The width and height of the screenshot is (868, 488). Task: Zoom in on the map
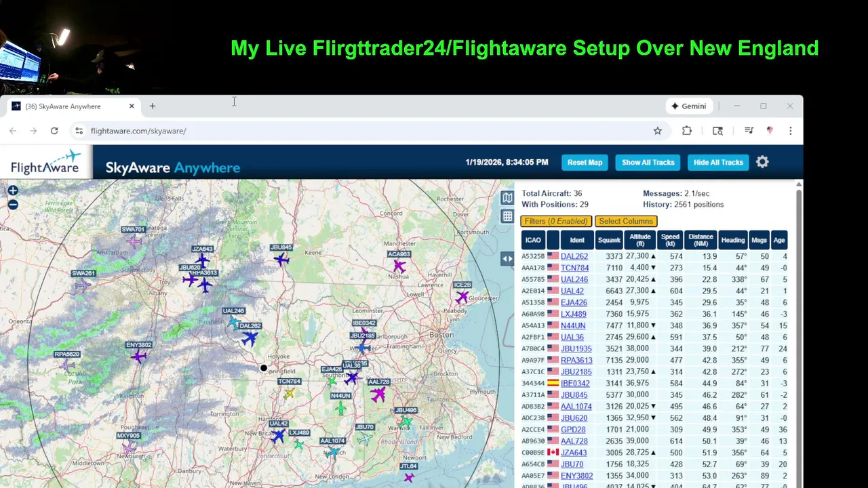click(x=13, y=191)
